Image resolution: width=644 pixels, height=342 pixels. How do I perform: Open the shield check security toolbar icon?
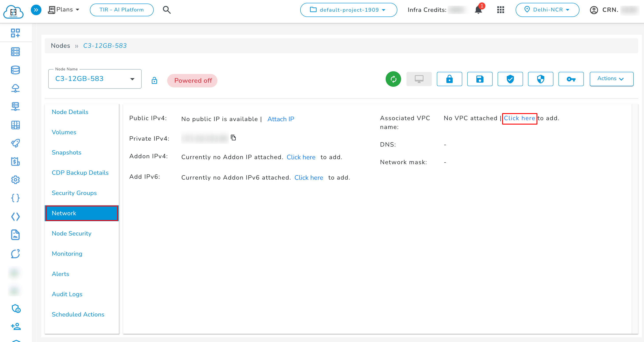[510, 79]
